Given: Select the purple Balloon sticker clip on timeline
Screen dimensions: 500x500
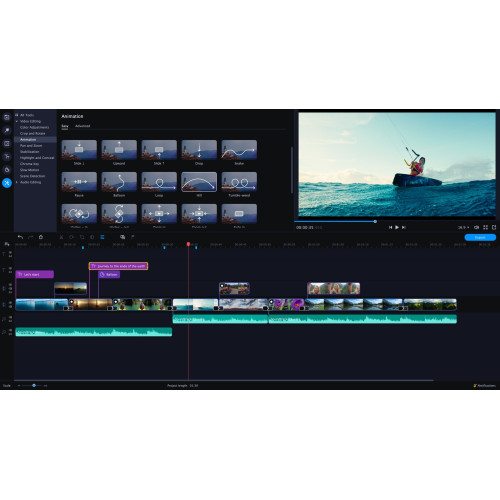Looking at the screenshot, I should (109, 274).
